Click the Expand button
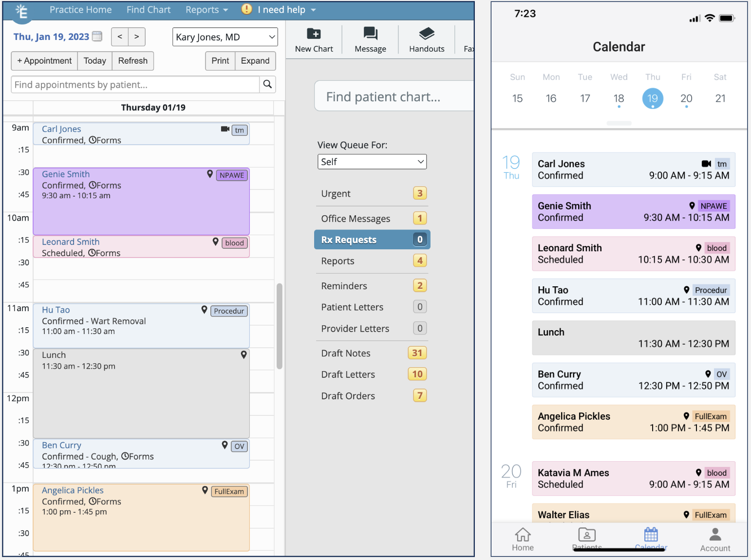The width and height of the screenshot is (751, 560). (x=255, y=61)
